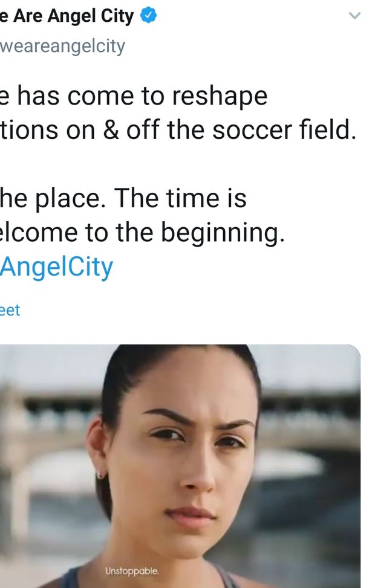This screenshot has height=588, width=375.
Task: Click the woman's earring in the video
Action: click(x=100, y=475)
